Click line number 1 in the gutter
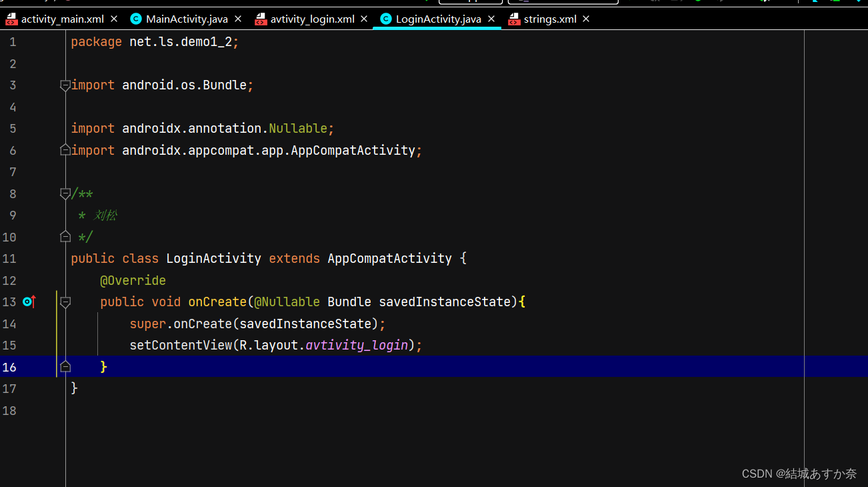Screen dimensions: 868x487 13,42
